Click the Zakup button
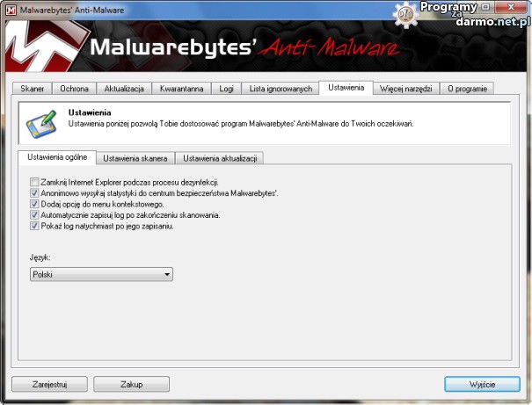532x405 pixels. [x=131, y=384]
